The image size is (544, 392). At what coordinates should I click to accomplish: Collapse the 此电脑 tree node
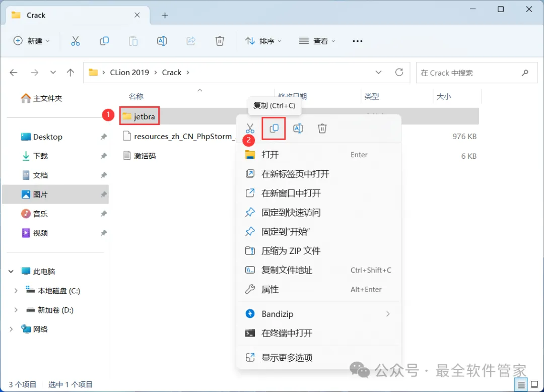[11, 271]
